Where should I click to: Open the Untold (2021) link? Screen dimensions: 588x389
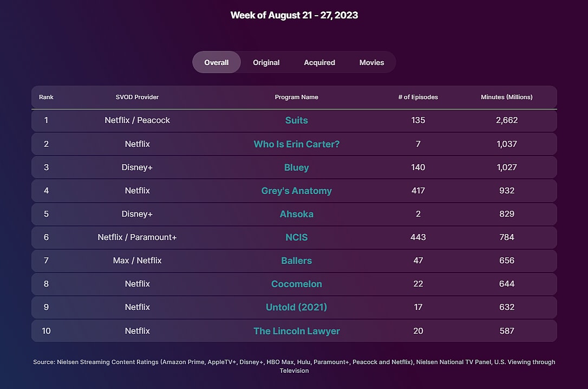[x=296, y=307]
